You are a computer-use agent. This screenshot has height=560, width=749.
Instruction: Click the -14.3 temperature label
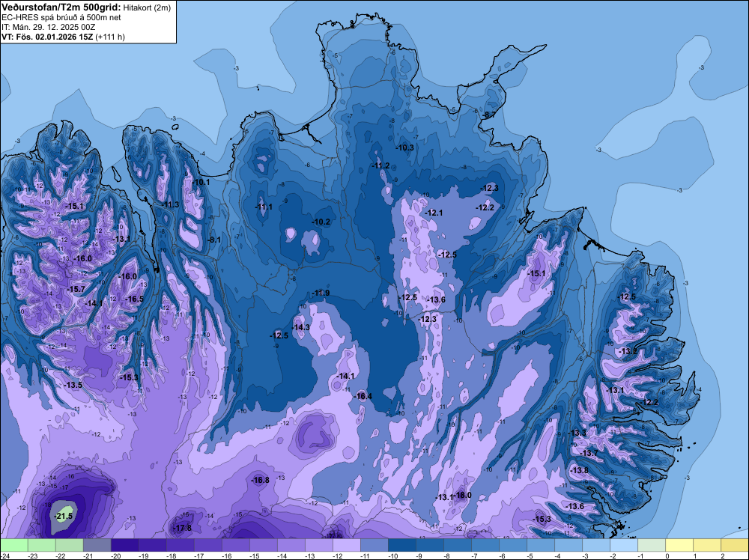pos(301,327)
